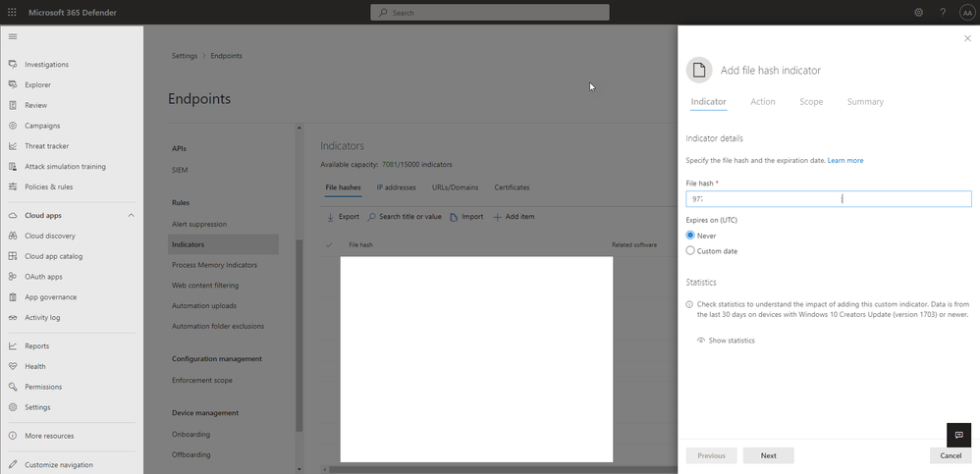The height and width of the screenshot is (474, 980).
Task: Click the Investigations sidebar icon
Action: pos(13,65)
